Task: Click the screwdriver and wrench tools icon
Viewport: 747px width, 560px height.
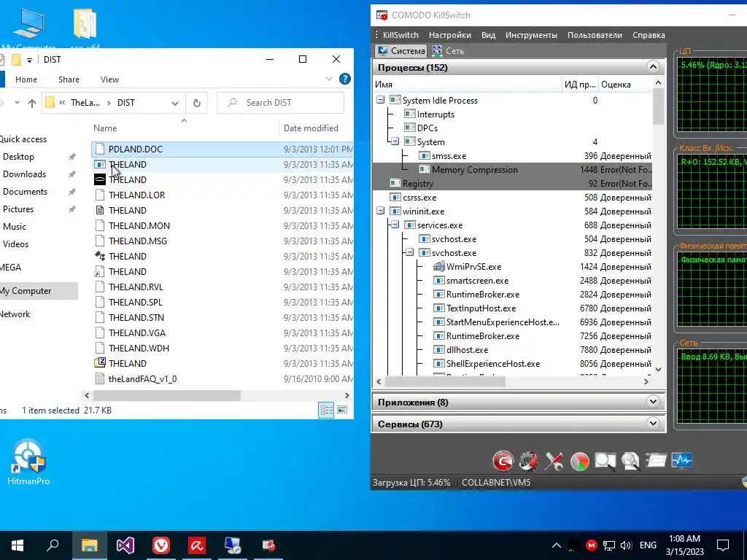Action: (554, 461)
